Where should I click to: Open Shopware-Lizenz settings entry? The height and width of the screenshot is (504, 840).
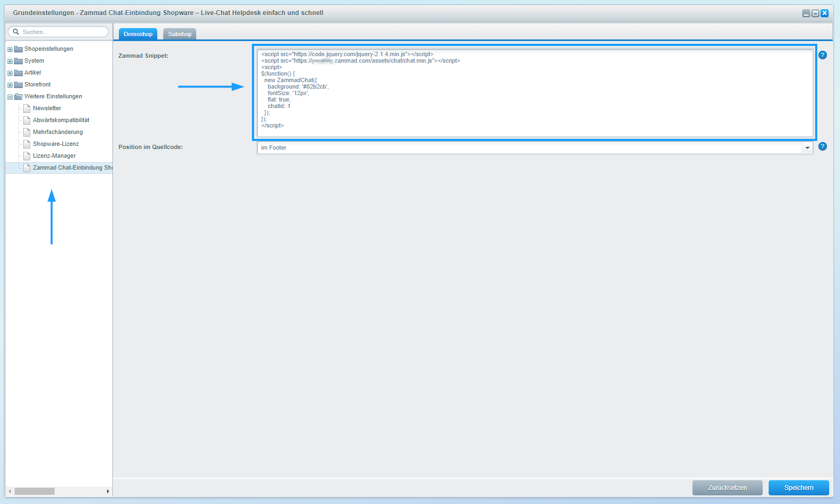[x=56, y=144]
